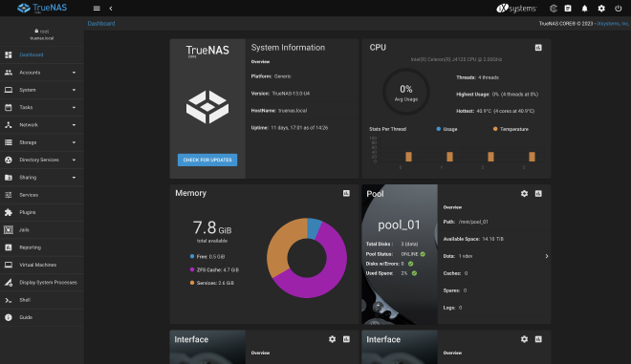Open Plugins page from sidebar
This screenshot has height=364, width=631.
(x=42, y=212)
